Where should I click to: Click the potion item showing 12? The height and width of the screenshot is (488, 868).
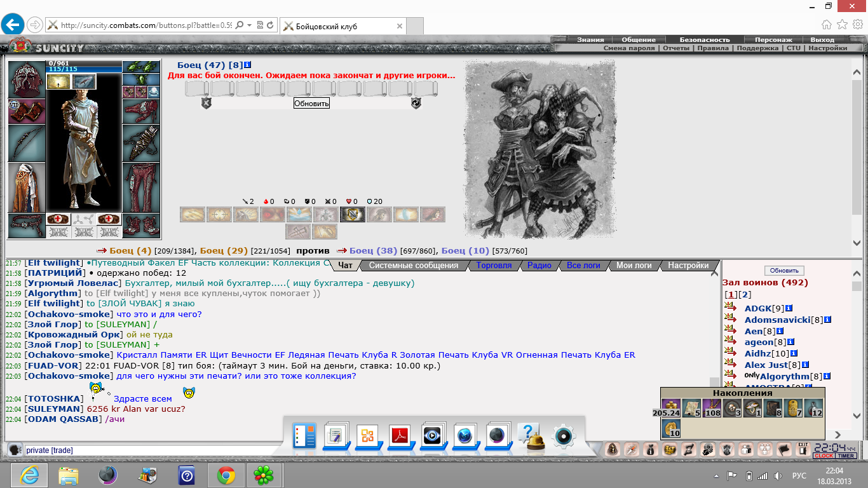[813, 408]
